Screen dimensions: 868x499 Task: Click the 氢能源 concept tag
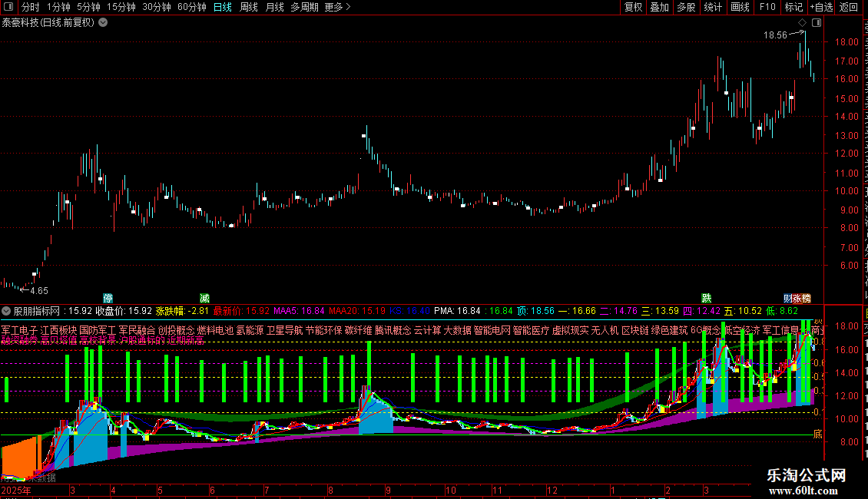point(250,330)
